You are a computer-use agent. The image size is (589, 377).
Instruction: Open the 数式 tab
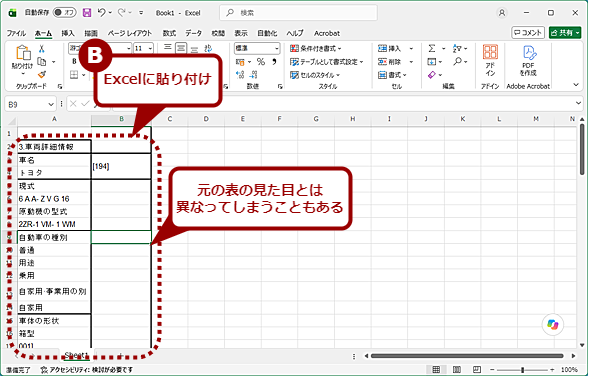(169, 33)
